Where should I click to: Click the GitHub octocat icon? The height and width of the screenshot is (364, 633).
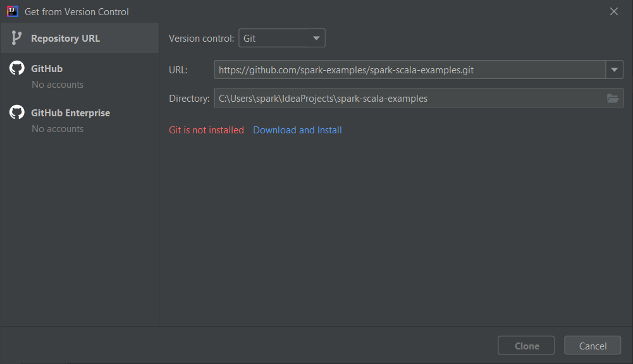(x=17, y=68)
